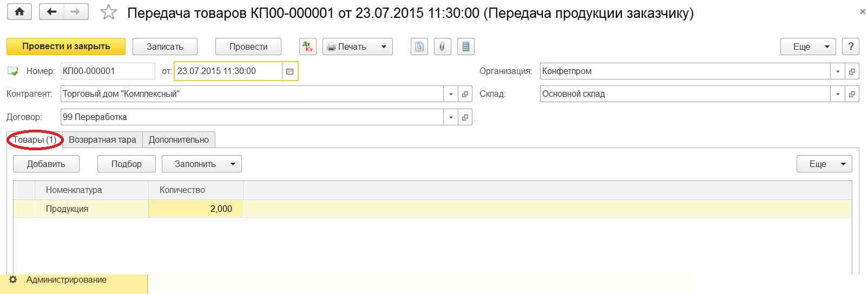Show Дт/Кт accounting entries icon
Viewport: 868px width, 294px height.
point(308,46)
